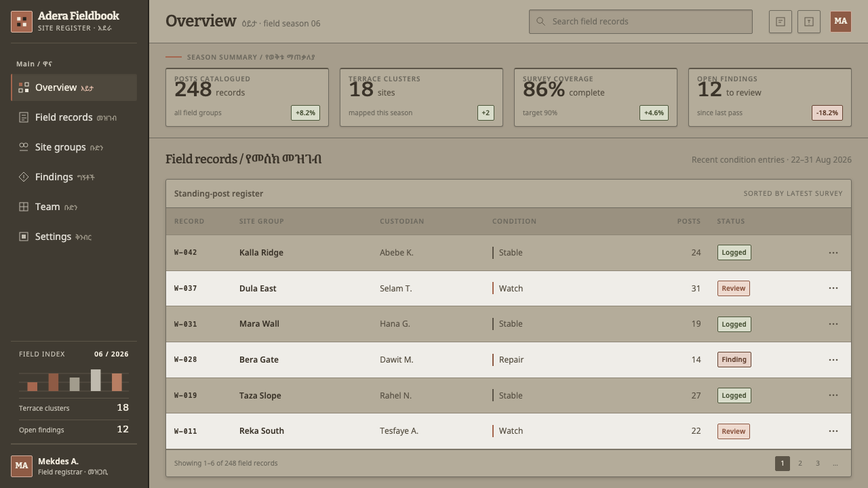Click the Site groups sidebar icon
Image resolution: width=868 pixels, height=488 pixels.
pos(24,147)
